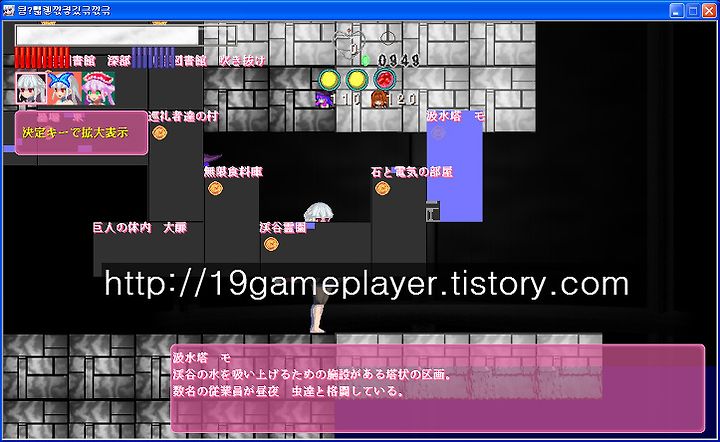The image size is (720, 442).
Task: Click the silver-haired head cursor on the map
Action: pos(318,213)
